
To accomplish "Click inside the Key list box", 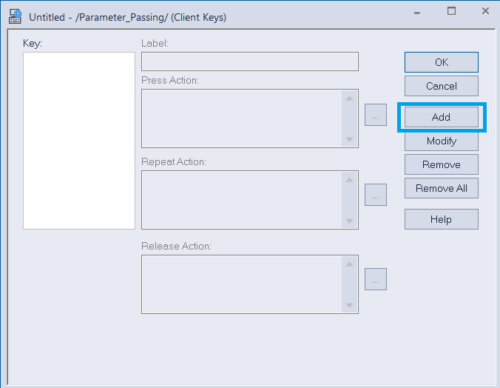I will (79, 141).
